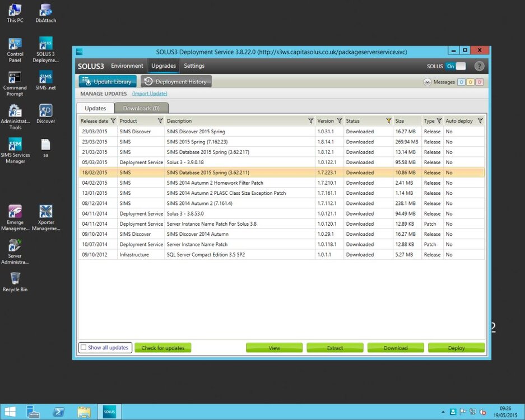Viewport: 525px width, 420px height.
Task: Open the Description column filter
Action: click(x=311, y=121)
